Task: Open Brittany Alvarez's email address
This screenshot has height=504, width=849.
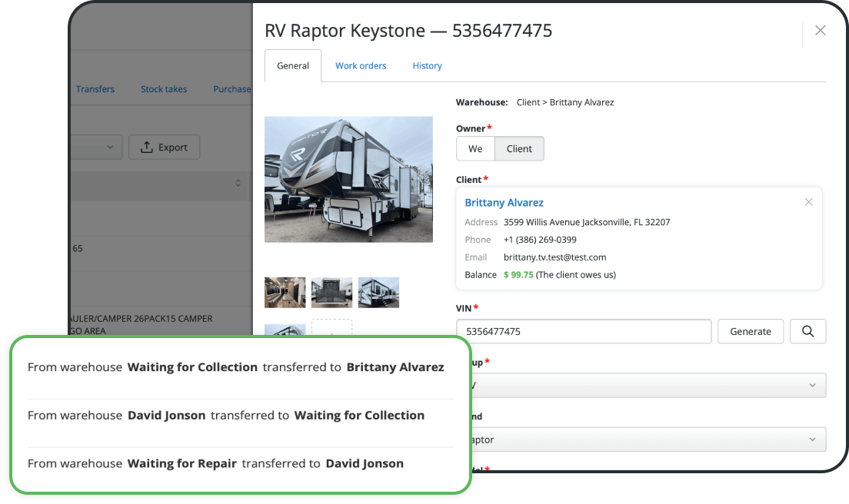Action: pyautogui.click(x=556, y=257)
